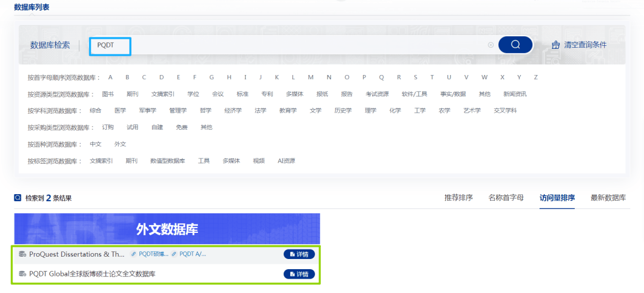This screenshot has height=293, width=644.
Task: Select 自建 purchase type
Action: click(157, 127)
